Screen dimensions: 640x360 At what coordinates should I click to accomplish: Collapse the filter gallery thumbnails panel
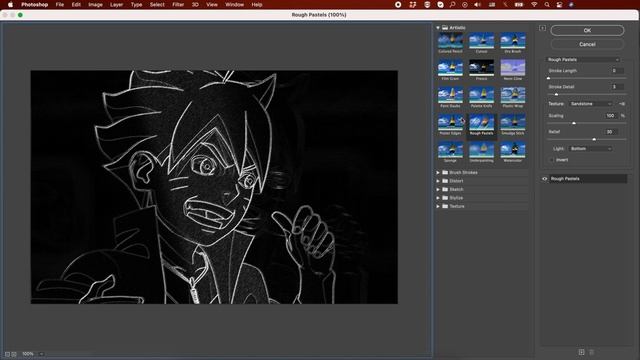point(542,28)
